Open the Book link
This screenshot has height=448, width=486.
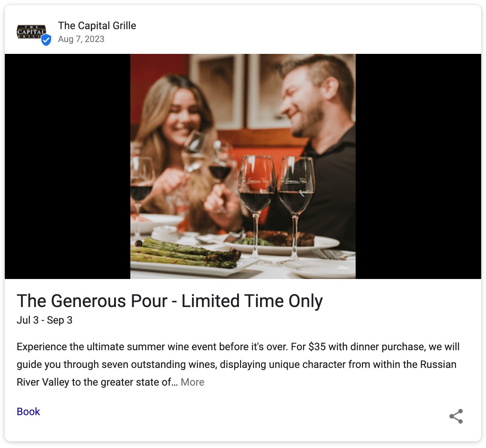28,411
